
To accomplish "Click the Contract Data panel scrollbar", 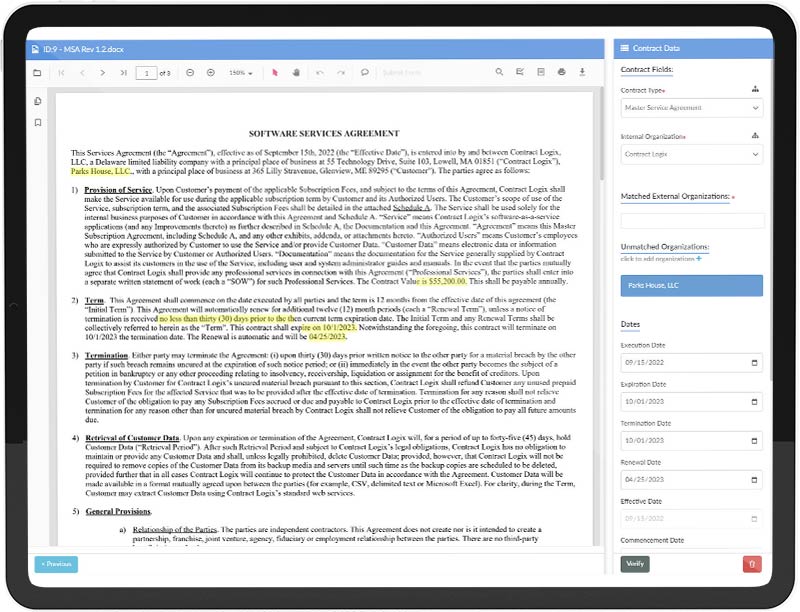I will click(x=770, y=219).
